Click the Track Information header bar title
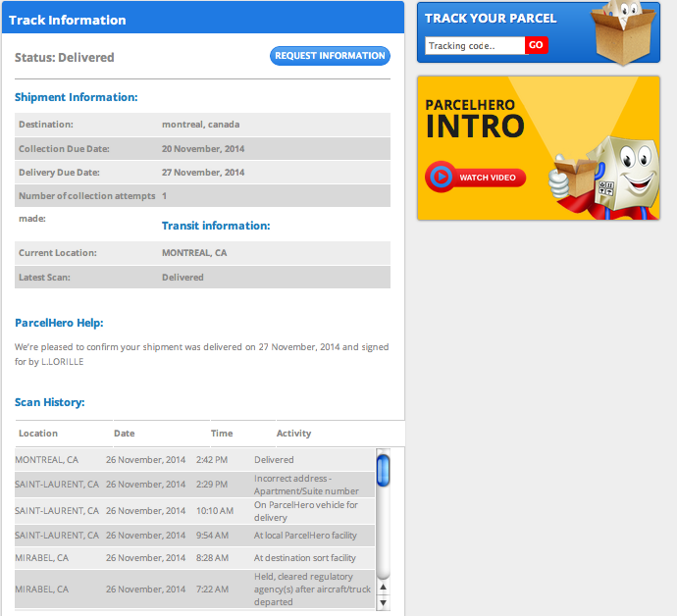Screen dimensions: 677x616 coord(68,20)
